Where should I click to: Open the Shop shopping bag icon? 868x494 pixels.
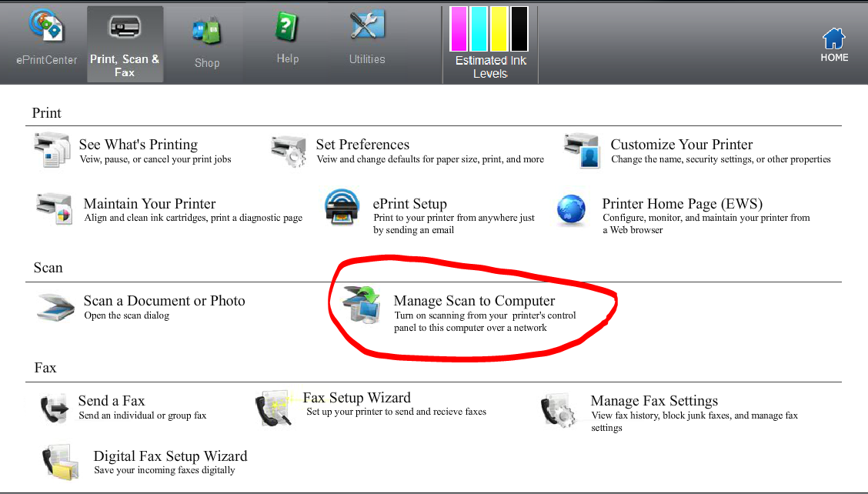(x=206, y=31)
